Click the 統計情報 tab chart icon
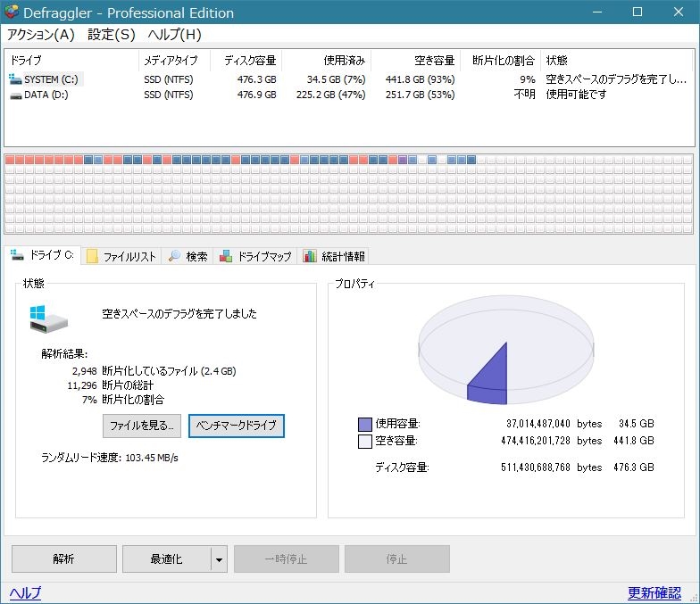This screenshot has height=604, width=700. (x=309, y=256)
